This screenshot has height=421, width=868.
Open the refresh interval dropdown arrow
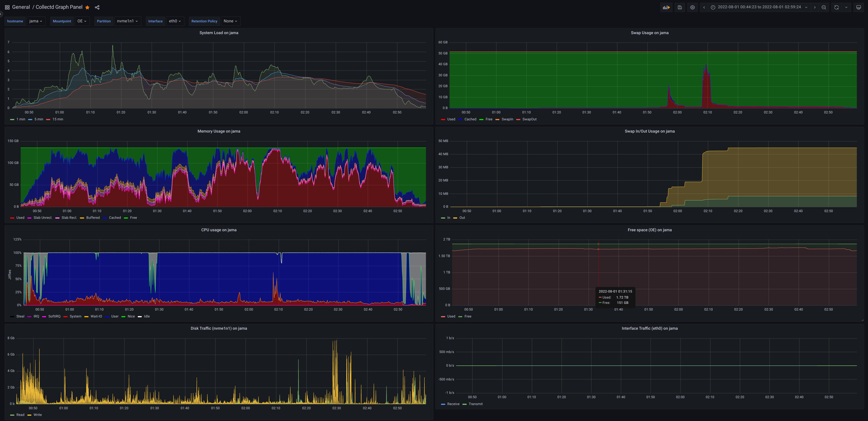click(x=846, y=7)
